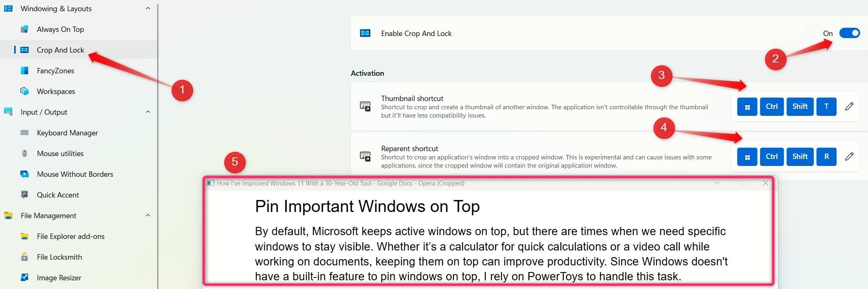
Task: Click the Always On Top icon
Action: pyautogui.click(x=24, y=29)
